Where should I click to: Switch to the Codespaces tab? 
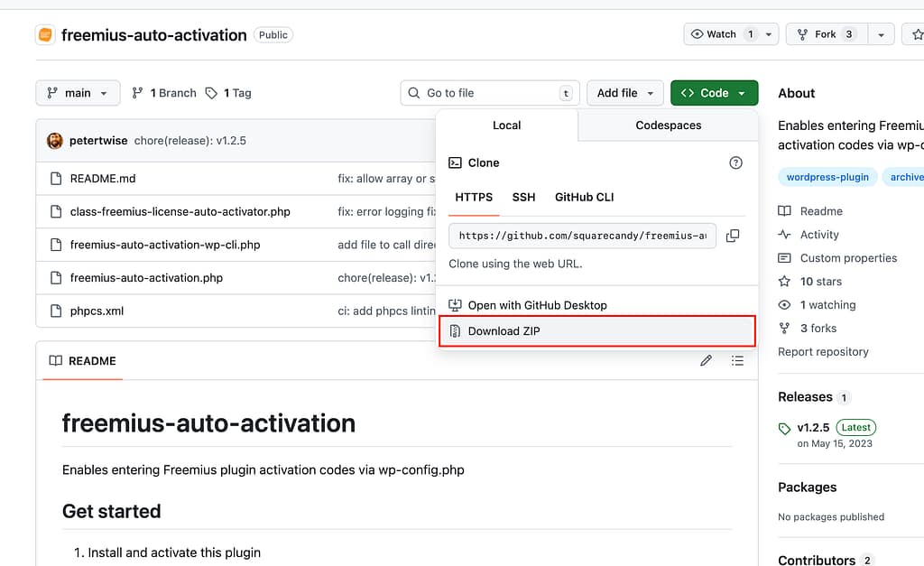(x=669, y=125)
